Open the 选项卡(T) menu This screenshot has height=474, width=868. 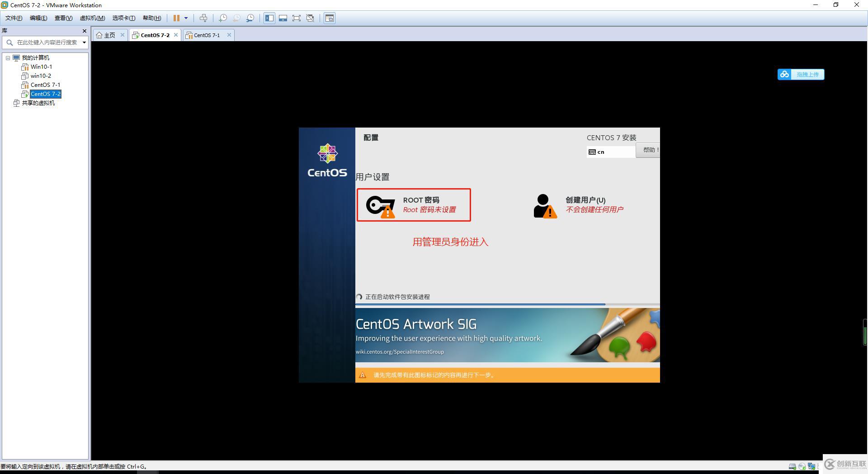[x=124, y=18]
